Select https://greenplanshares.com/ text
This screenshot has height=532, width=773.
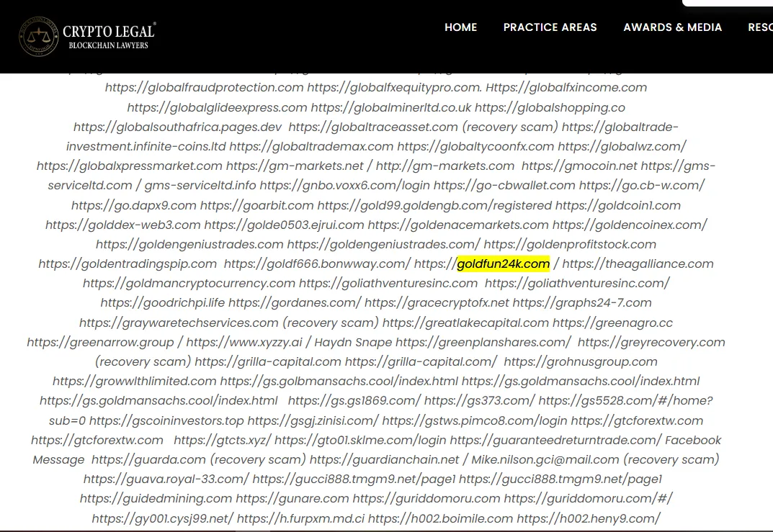[483, 342]
